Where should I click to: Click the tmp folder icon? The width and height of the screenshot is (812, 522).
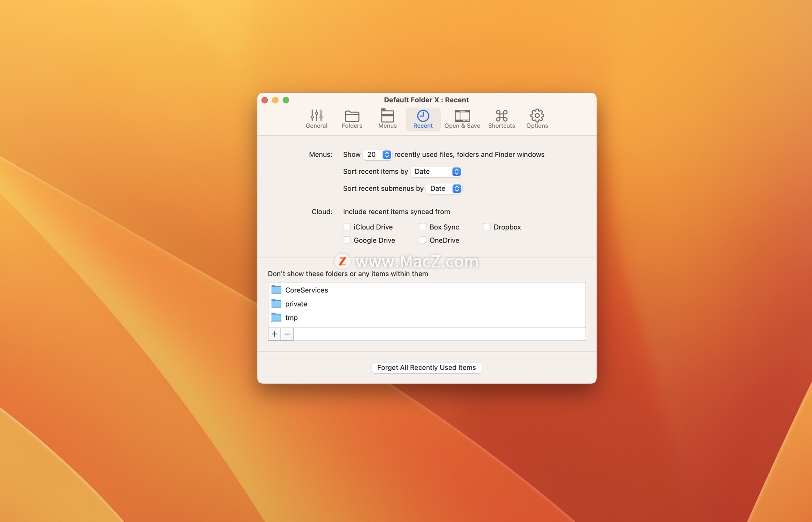pos(276,317)
